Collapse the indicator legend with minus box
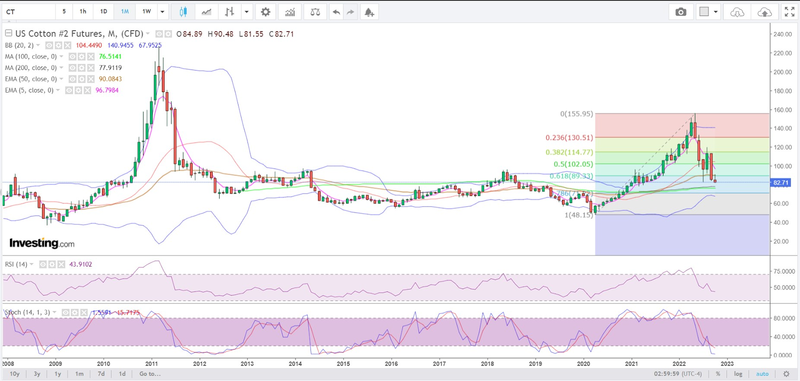Screen dimensions: 800x381 (9, 34)
